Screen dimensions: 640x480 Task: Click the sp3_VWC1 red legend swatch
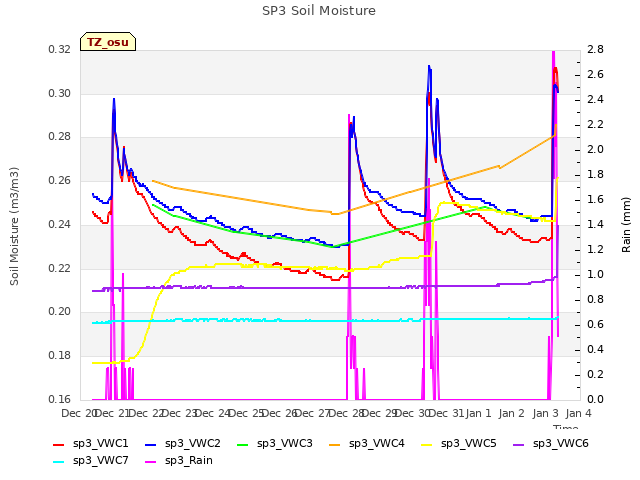(58, 445)
